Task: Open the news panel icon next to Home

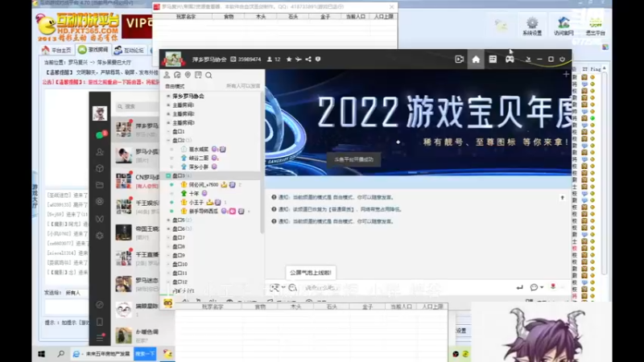Action: point(493,59)
